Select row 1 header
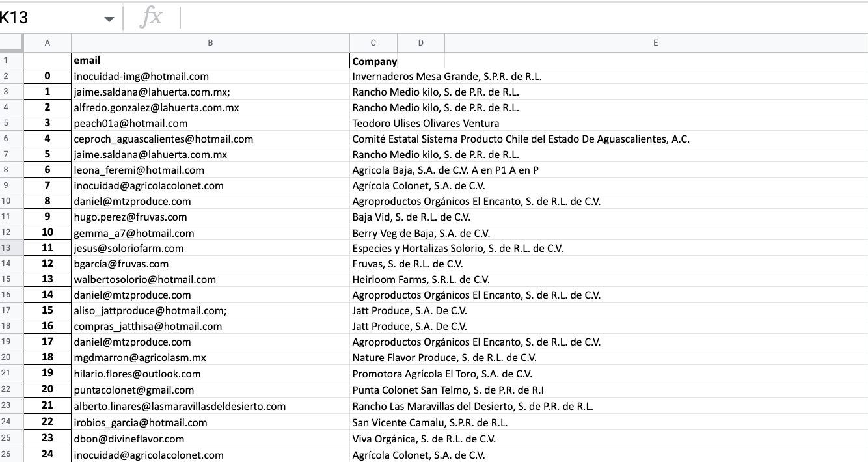 [x=12, y=61]
